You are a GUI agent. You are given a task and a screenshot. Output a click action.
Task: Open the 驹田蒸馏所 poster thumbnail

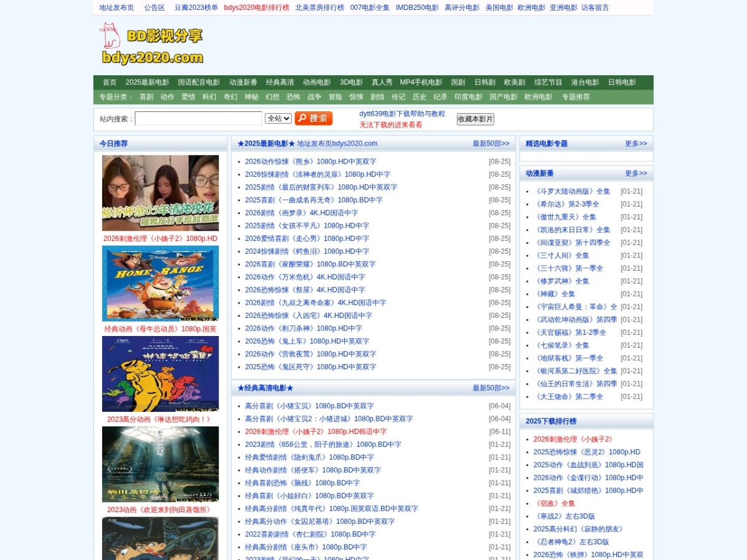(x=161, y=464)
